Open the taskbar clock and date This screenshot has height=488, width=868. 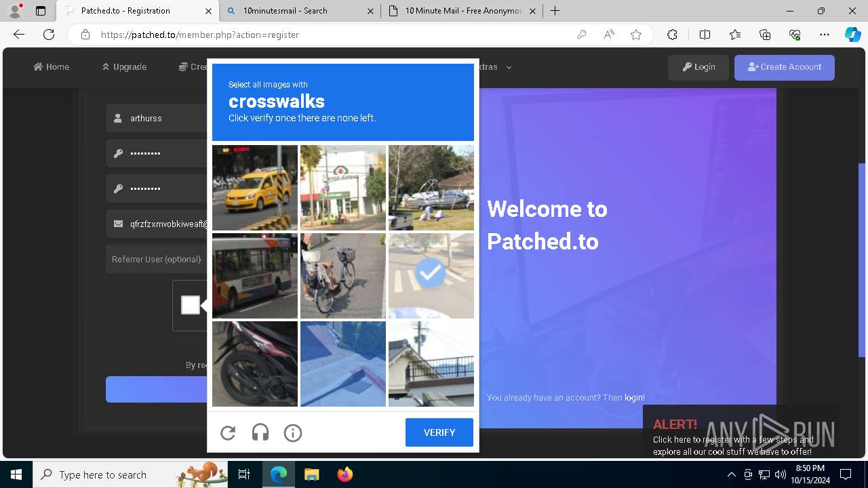pyautogui.click(x=810, y=474)
